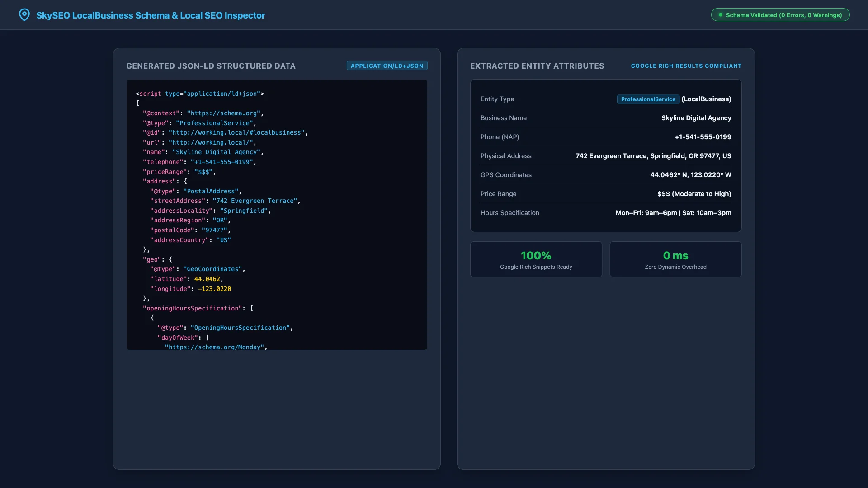This screenshot has width=868, height=488.
Task: Click the "streetAddress" code line
Action: [226, 201]
